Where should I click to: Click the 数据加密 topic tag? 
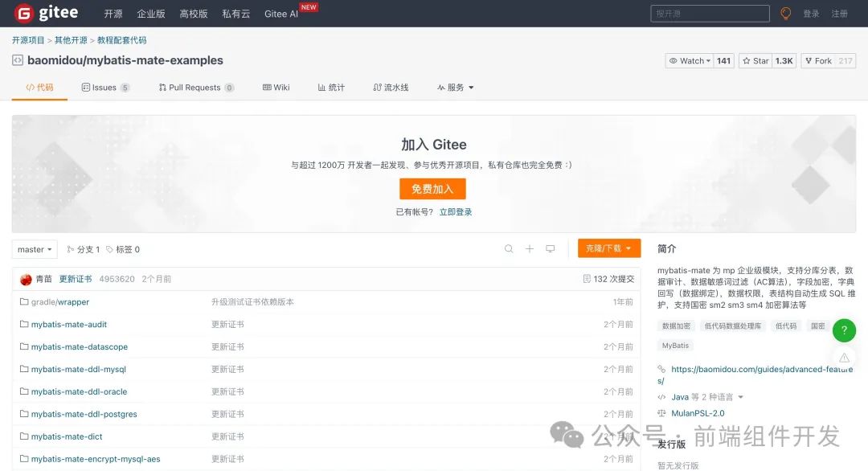[677, 326]
